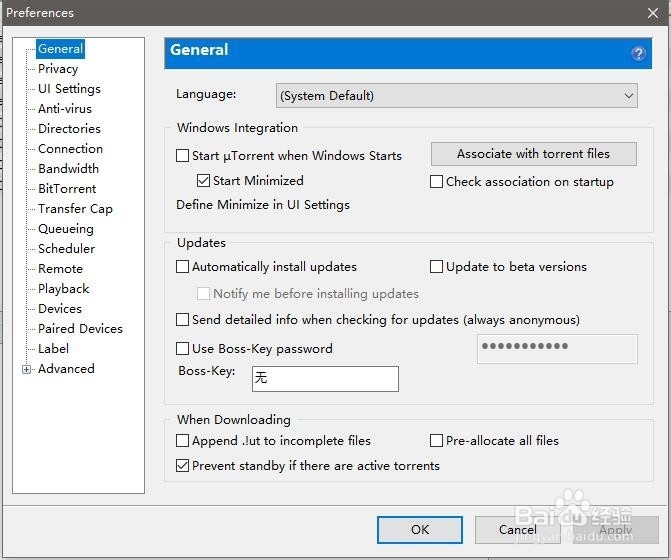
Task: Select Label in the tree
Action: click(53, 349)
